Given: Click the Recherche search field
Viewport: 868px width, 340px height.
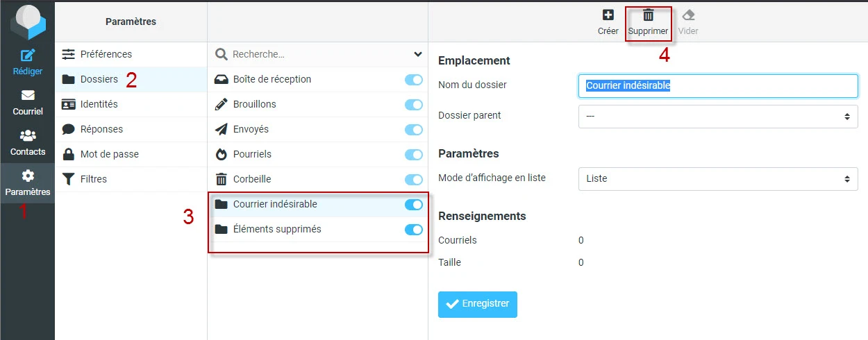Looking at the screenshot, I should (x=312, y=54).
